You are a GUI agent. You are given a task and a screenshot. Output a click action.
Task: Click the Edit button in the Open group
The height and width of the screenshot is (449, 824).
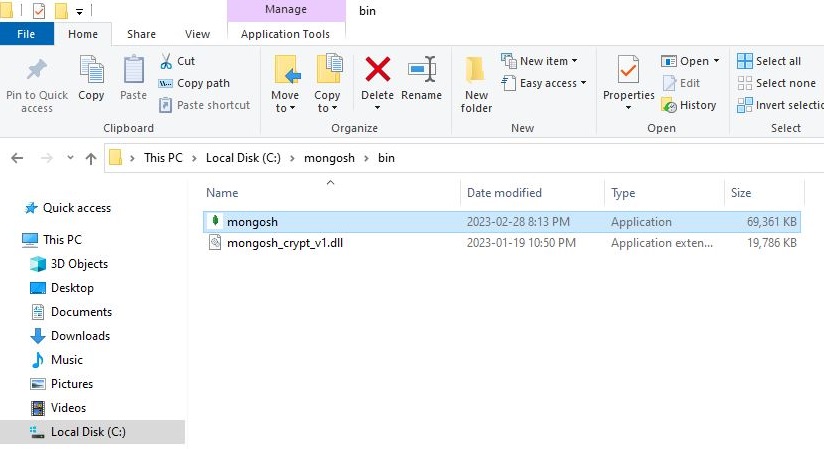(x=681, y=83)
